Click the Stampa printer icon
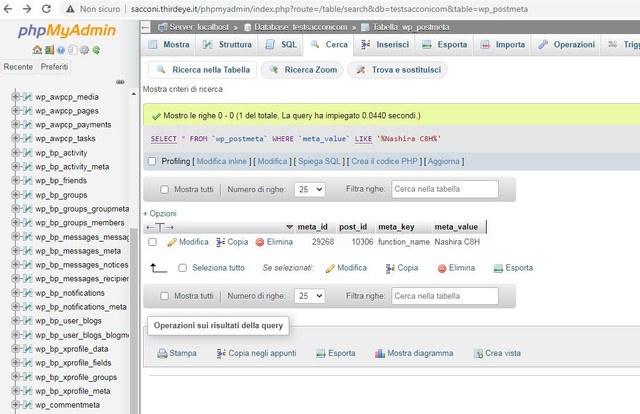Image resolution: width=640 pixels, height=414 pixels. point(162,353)
